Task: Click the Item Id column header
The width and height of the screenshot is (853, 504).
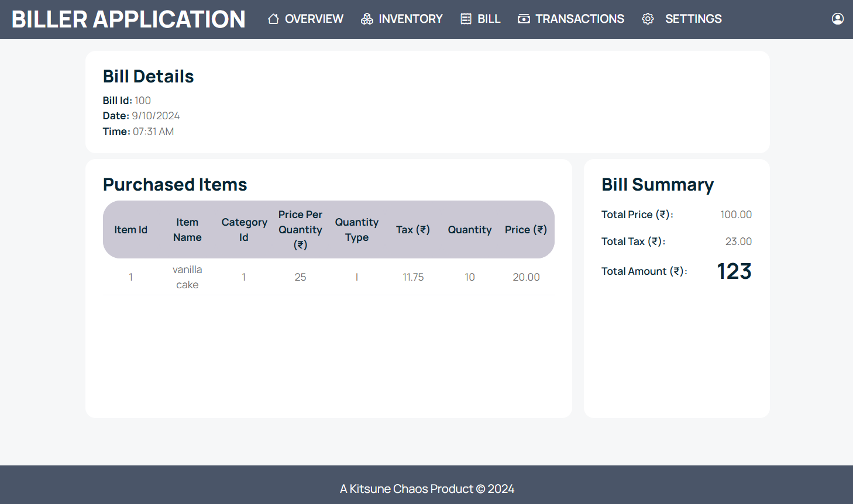Action: click(x=130, y=230)
